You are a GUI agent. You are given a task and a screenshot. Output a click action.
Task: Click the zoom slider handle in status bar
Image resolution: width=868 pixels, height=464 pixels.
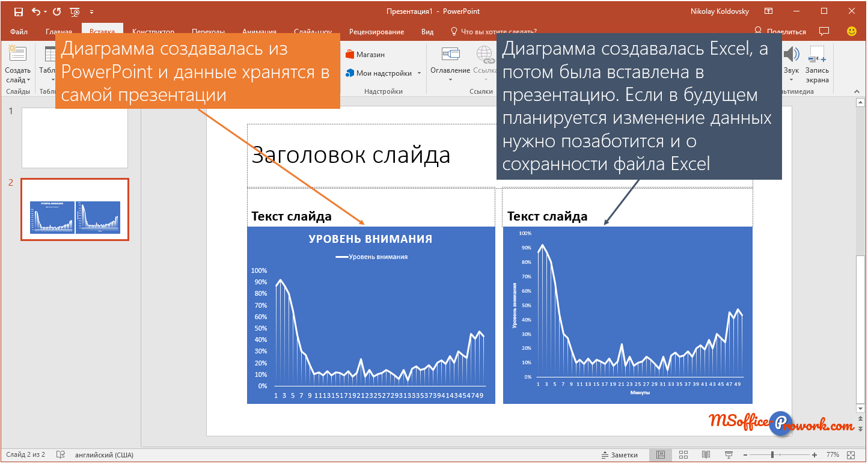(x=772, y=455)
